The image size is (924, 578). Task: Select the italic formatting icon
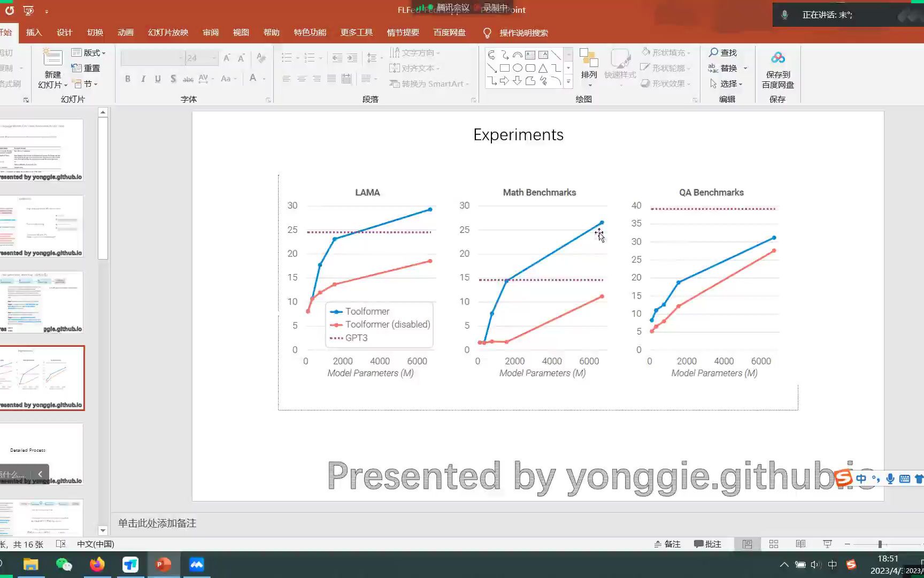(143, 79)
